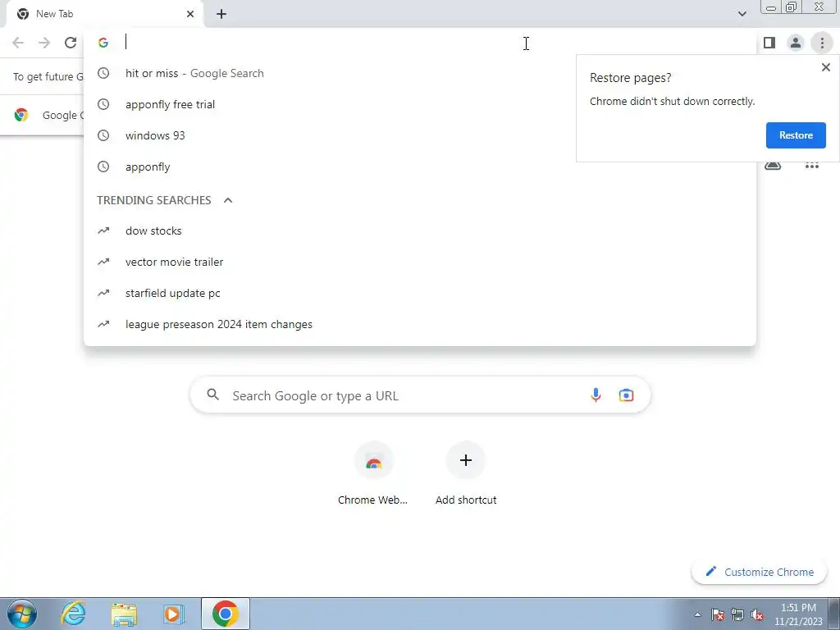Dismiss the Restore pages popup
The height and width of the screenshot is (630, 840).
(x=825, y=67)
